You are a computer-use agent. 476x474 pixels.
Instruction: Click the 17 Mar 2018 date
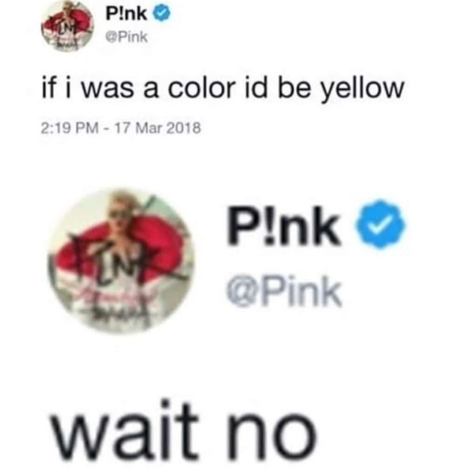pos(158,127)
